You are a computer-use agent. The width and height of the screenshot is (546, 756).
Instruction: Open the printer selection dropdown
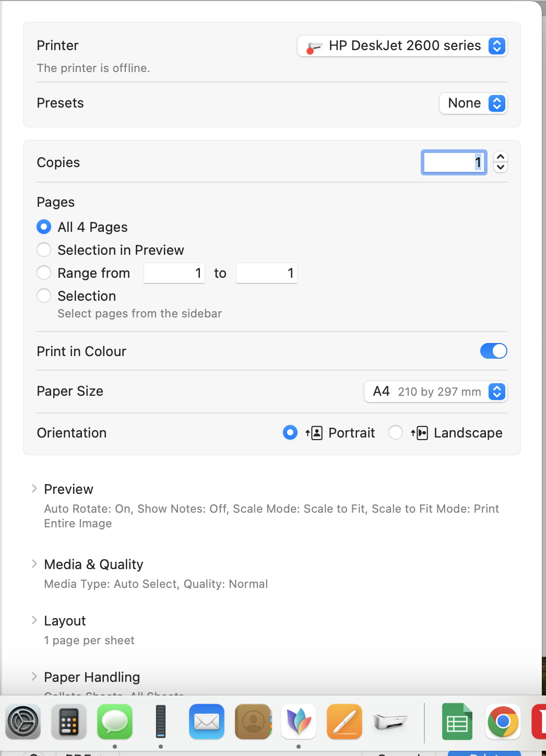pos(402,46)
